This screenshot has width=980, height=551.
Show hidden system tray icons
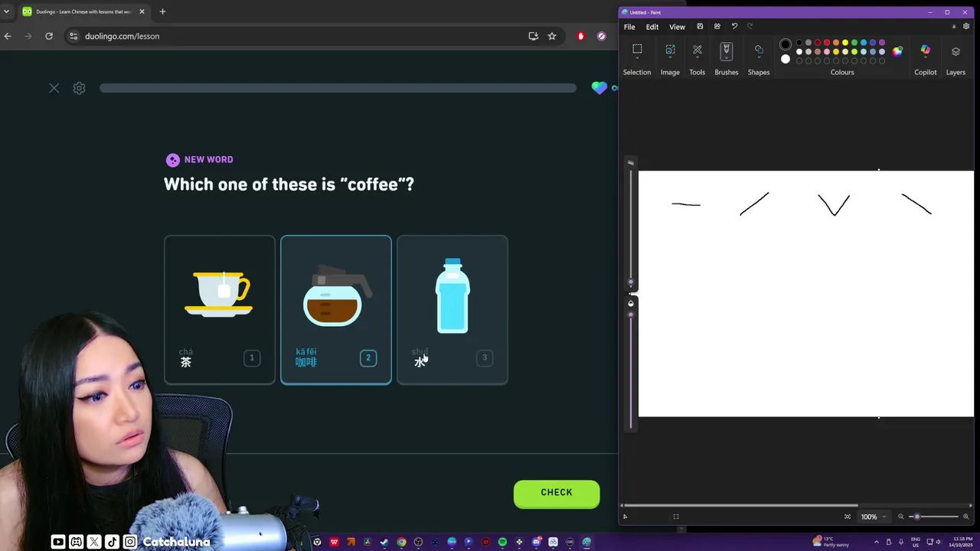point(877,542)
